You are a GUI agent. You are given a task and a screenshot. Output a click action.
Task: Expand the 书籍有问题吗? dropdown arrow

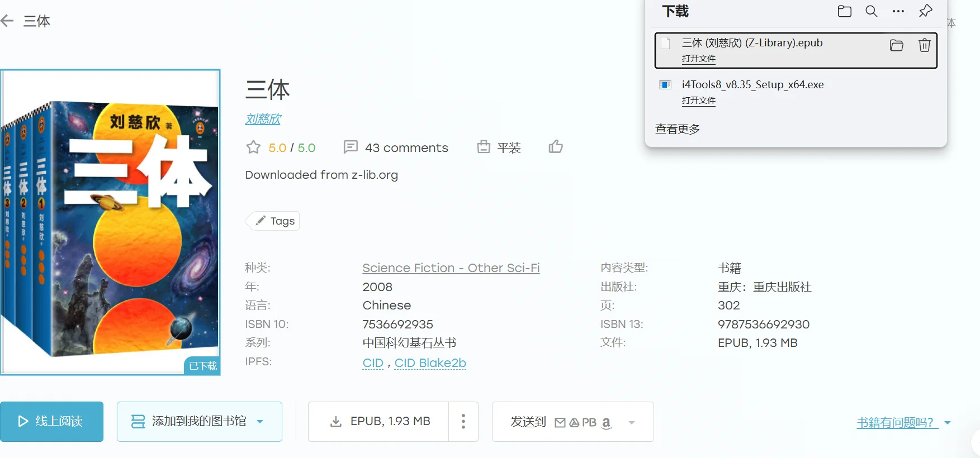[x=948, y=423]
